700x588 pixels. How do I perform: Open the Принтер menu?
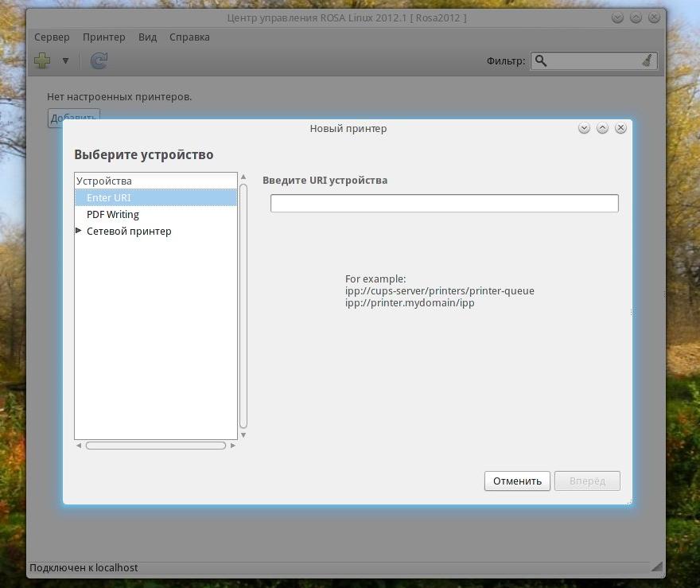coord(104,37)
